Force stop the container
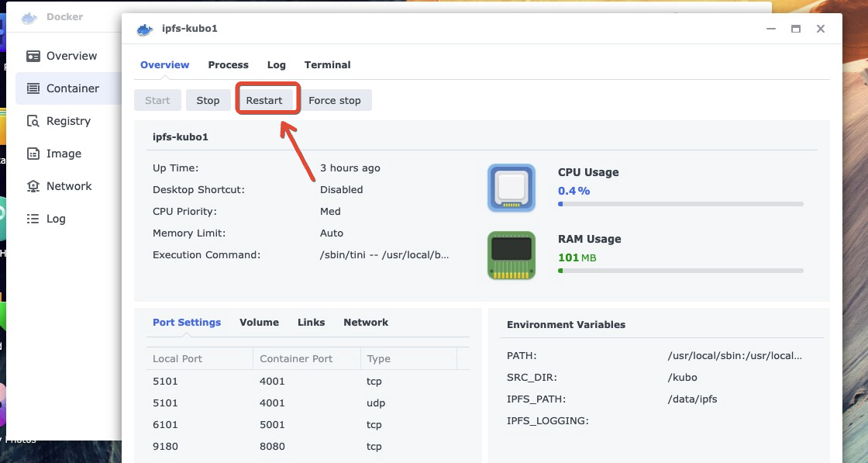Screen dimensions: 868x463 [x=335, y=100]
